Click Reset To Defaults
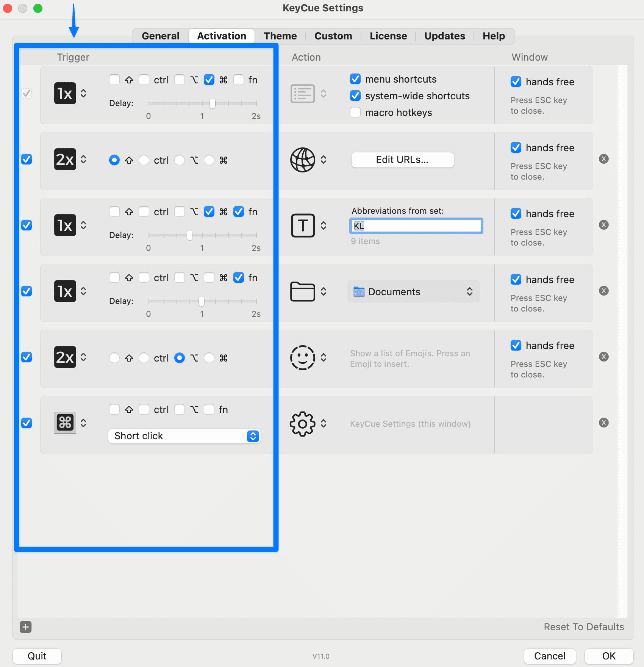The height and width of the screenshot is (667, 644). [x=584, y=627]
